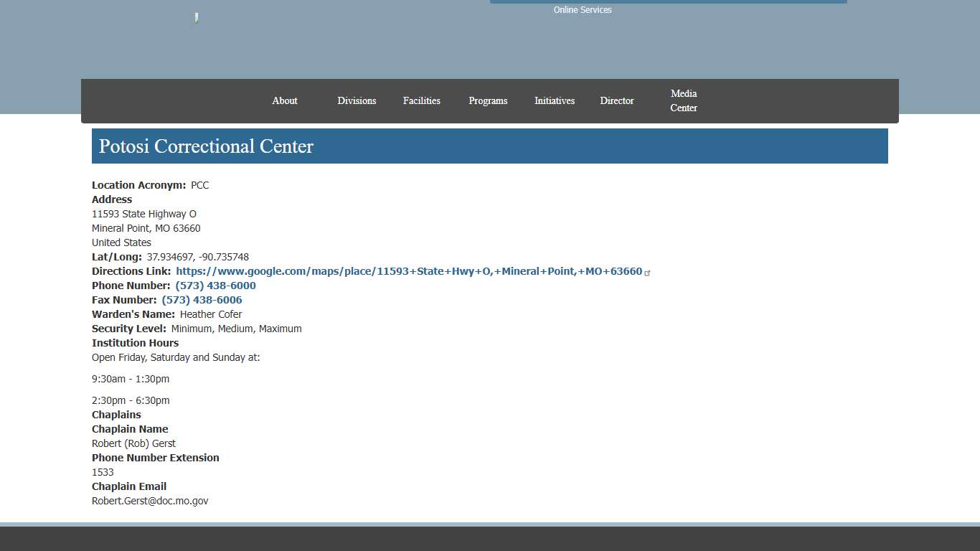Screen dimensions: 980x551
Task: Click the Online Services link
Action: (x=582, y=9)
